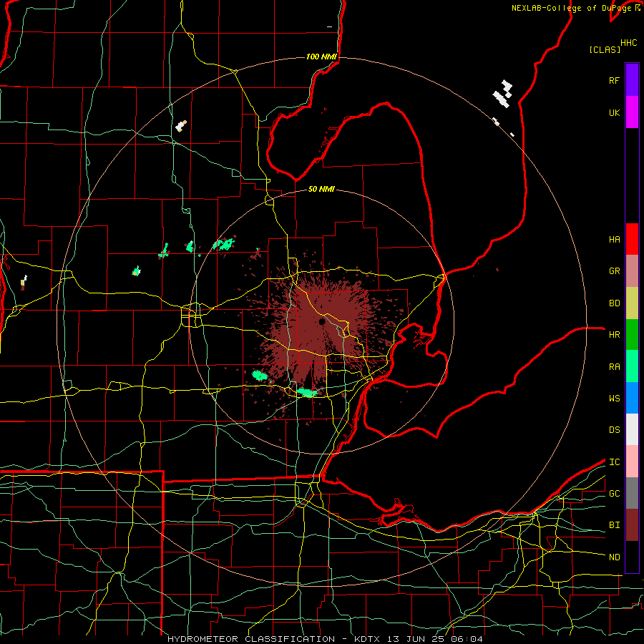Click the 'UK' legend label
The width and height of the screenshot is (644, 644).
[x=614, y=112]
